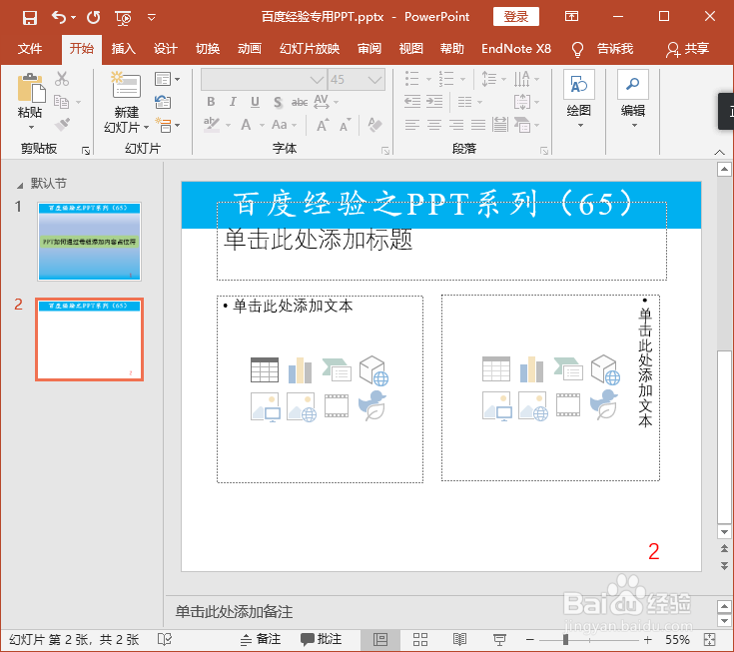Click the format painter brush icon
The height and width of the screenshot is (652, 734).
pos(62,125)
